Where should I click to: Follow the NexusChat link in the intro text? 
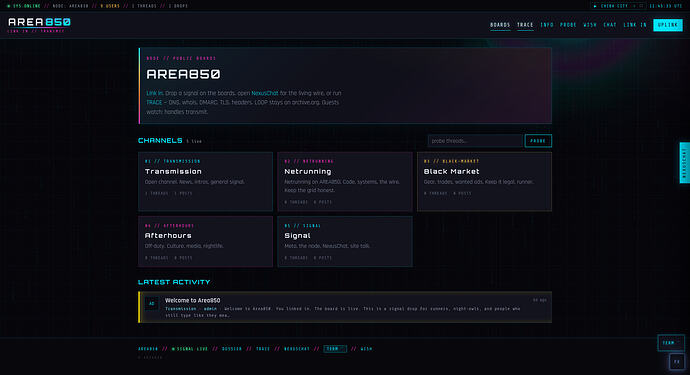point(265,93)
